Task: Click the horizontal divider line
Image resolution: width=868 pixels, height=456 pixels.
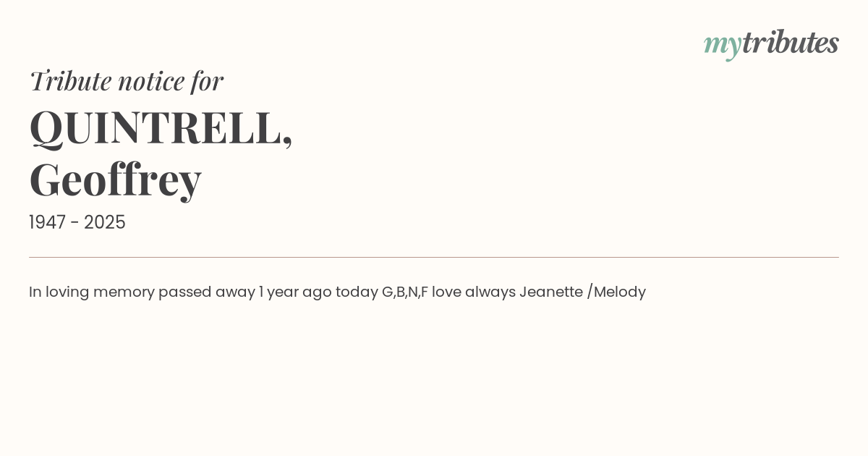Action: pos(434,257)
